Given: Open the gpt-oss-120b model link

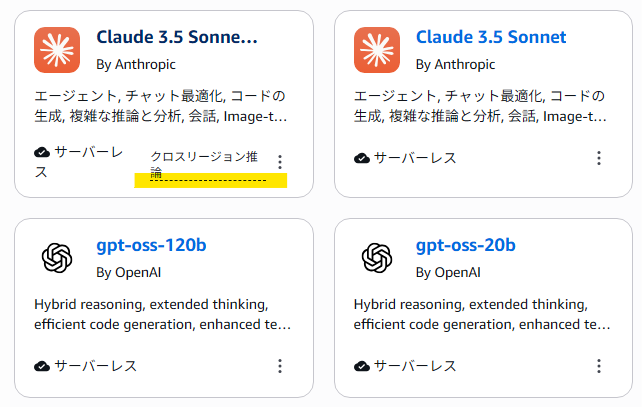Looking at the screenshot, I should pos(151,245).
